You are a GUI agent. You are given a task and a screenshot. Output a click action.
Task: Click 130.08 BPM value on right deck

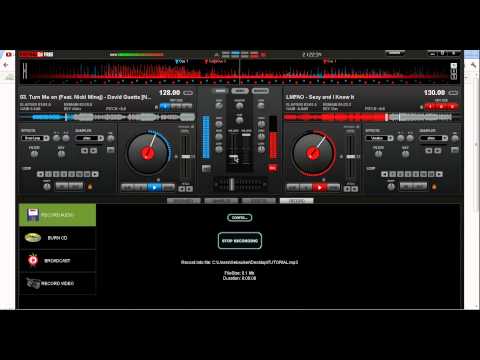pyautogui.click(x=434, y=92)
